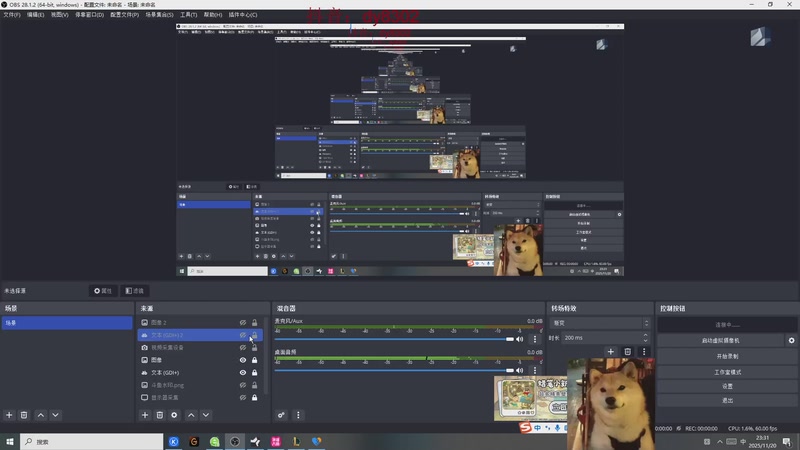Select the 视频采集设备 source row

coord(200,347)
